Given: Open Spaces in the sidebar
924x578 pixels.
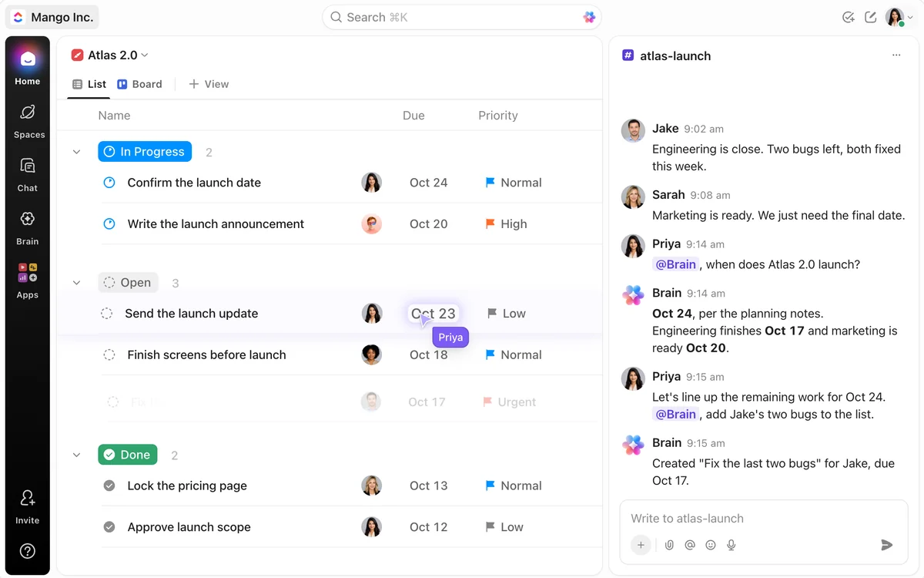Looking at the screenshot, I should coord(28,121).
